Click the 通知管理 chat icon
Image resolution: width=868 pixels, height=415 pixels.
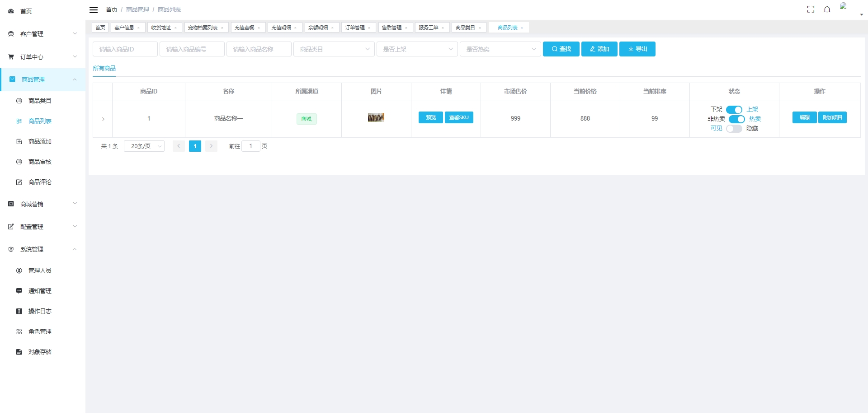[19, 291]
